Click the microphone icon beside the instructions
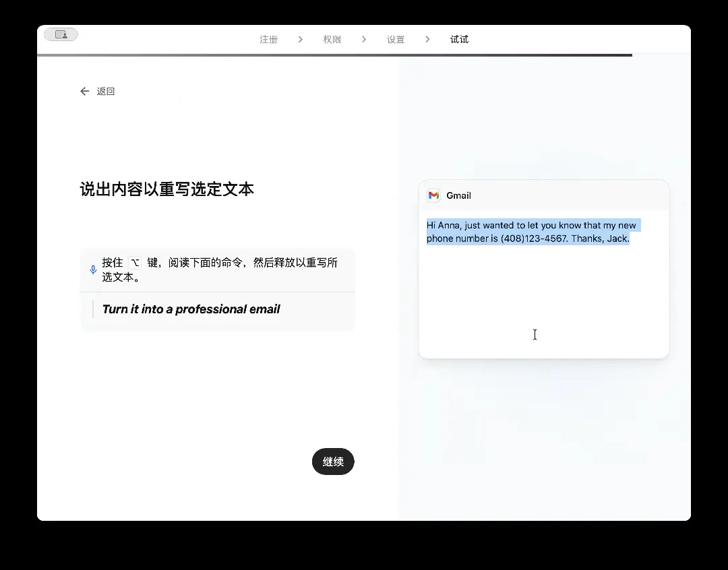Viewport: 728px width, 570px height. coord(93,269)
